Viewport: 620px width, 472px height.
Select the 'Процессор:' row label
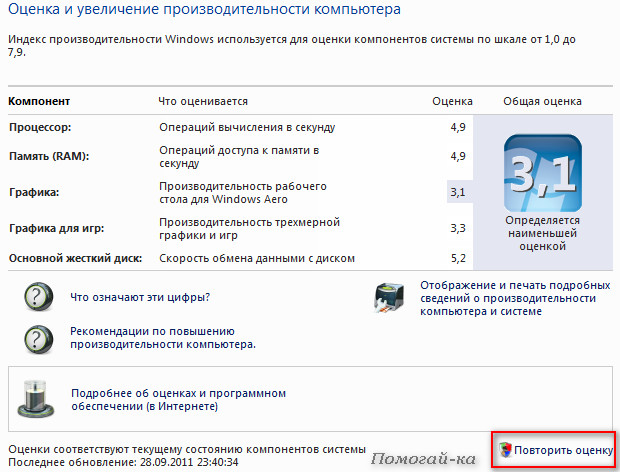tap(40, 127)
